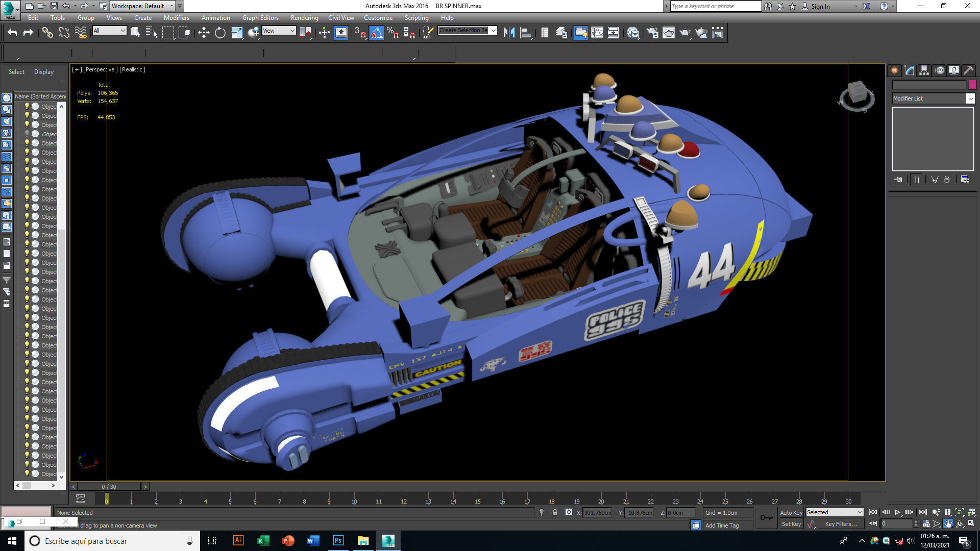Click Add Time Tag
The width and height of the screenshot is (980, 551).
pos(722,525)
